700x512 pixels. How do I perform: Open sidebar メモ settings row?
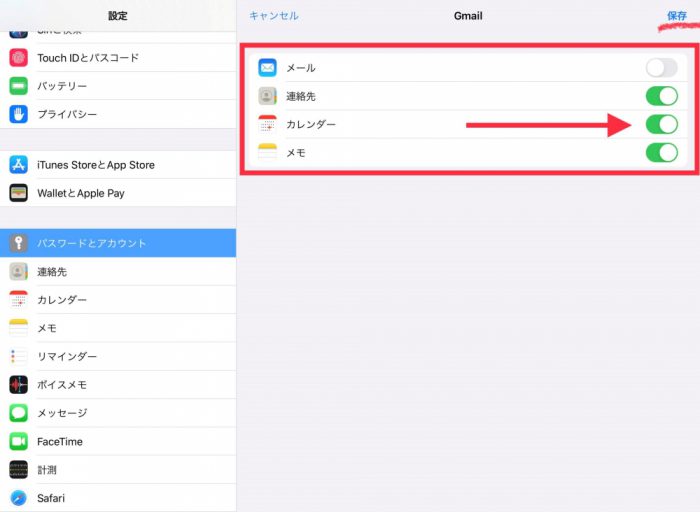point(118,328)
